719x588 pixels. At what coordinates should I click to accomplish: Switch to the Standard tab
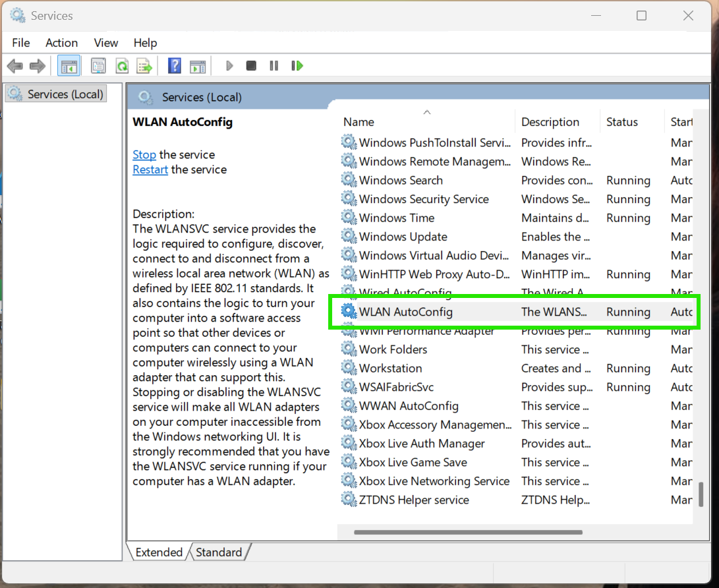(x=219, y=552)
